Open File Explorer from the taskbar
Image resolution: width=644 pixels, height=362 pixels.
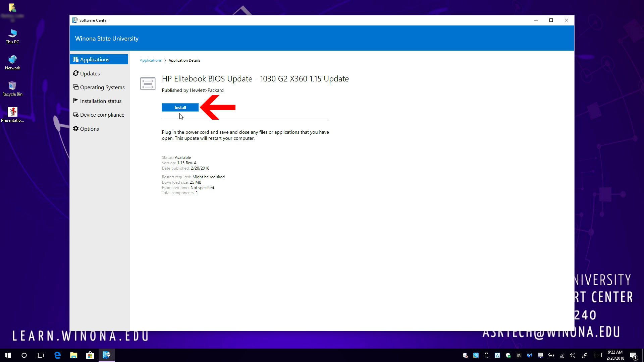click(x=74, y=355)
